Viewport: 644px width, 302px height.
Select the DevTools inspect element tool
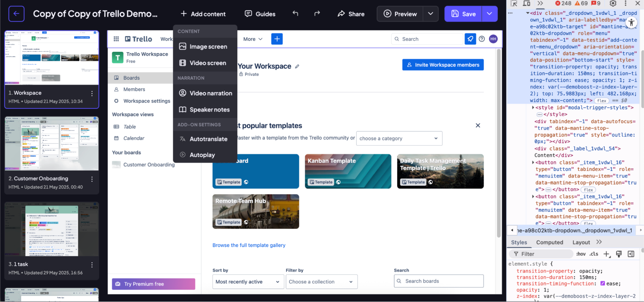click(x=514, y=4)
